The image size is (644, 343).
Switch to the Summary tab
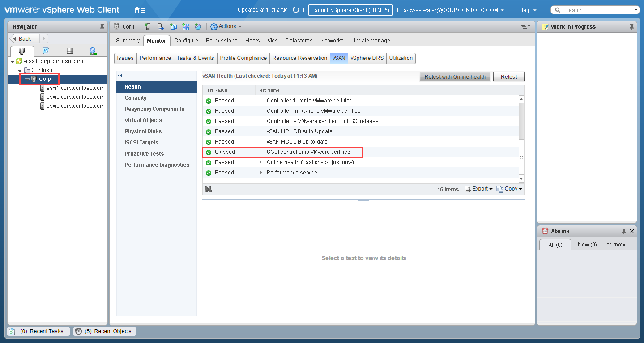click(128, 41)
